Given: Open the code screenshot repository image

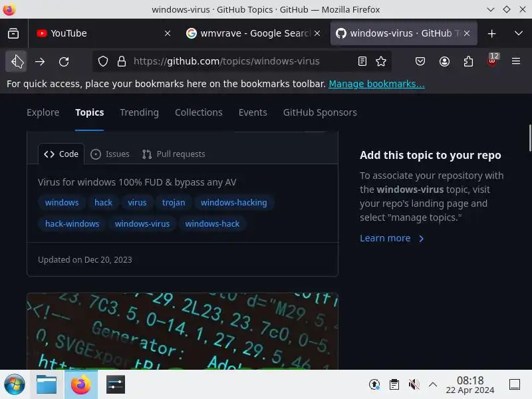Looking at the screenshot, I should [182, 331].
